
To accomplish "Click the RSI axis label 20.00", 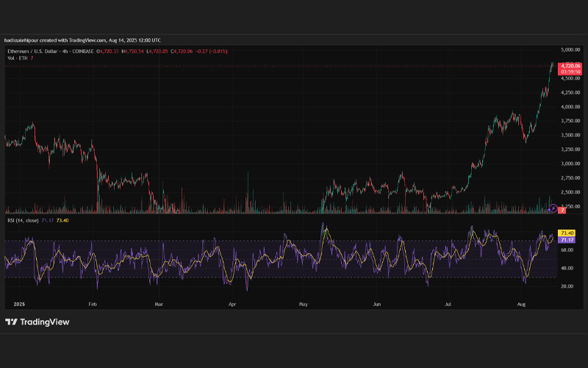I will pyautogui.click(x=567, y=286).
